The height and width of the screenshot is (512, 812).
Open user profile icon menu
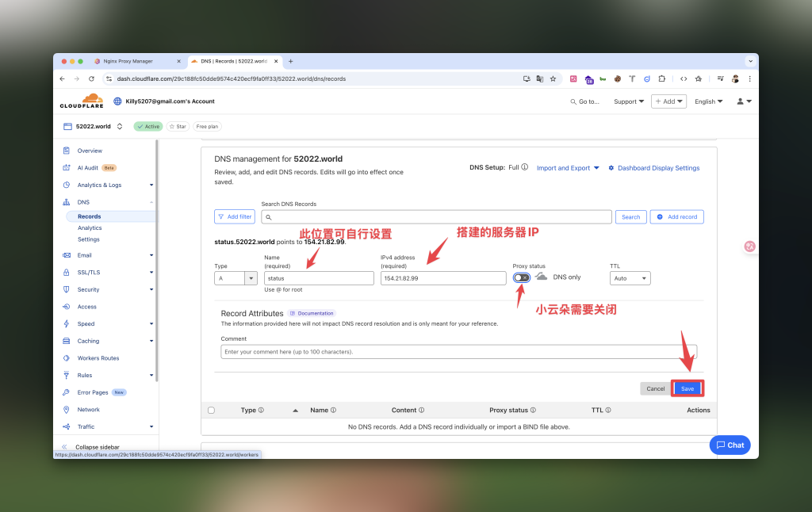744,101
